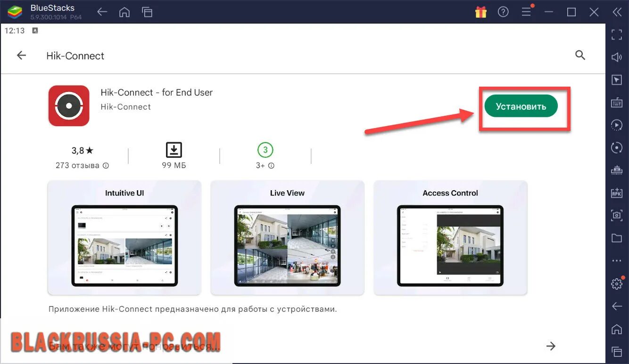Click the BlueStacks back arrow in title bar
Image resolution: width=629 pixels, height=364 pixels.
[x=102, y=12]
